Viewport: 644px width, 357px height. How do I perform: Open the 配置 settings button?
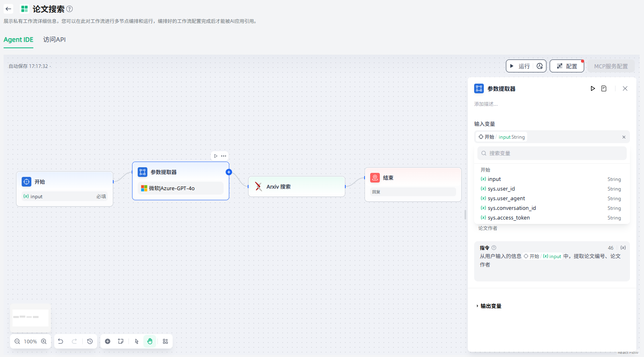[567, 66]
